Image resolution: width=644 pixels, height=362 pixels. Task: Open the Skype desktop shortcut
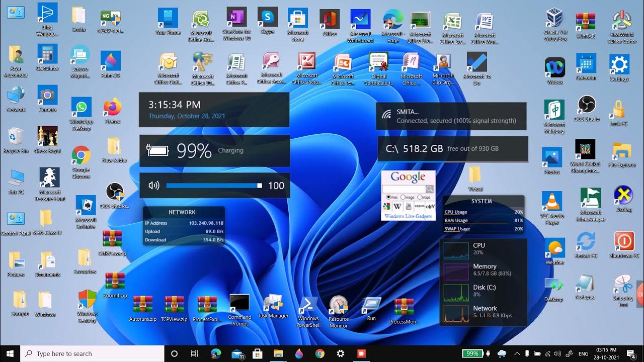[x=268, y=21]
